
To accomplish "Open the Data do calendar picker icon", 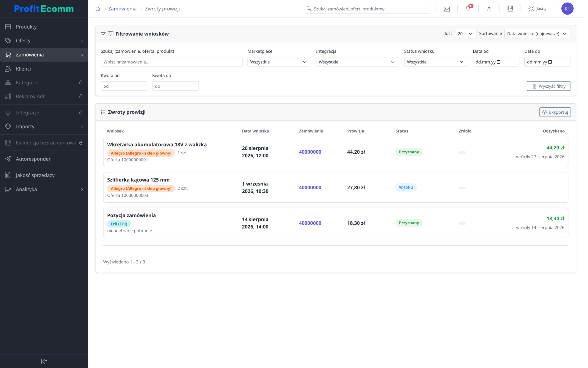I will [x=550, y=62].
